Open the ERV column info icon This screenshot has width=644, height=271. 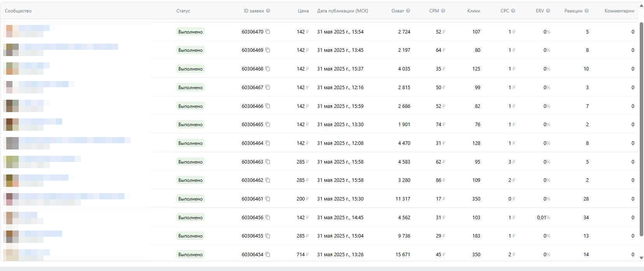pos(548,11)
